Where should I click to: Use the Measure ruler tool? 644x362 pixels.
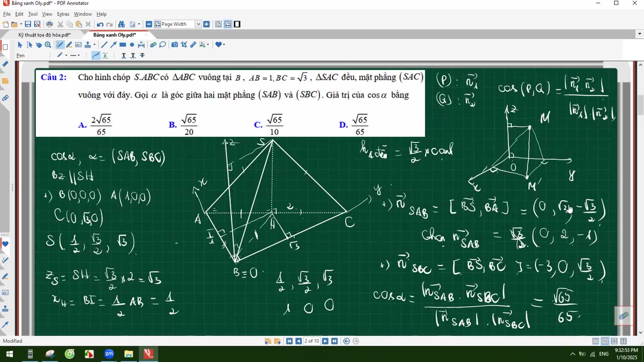(193, 45)
